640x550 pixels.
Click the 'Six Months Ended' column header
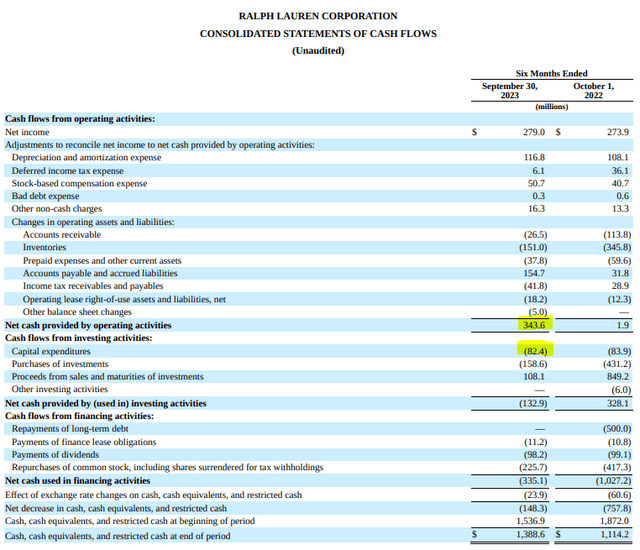pos(551,73)
